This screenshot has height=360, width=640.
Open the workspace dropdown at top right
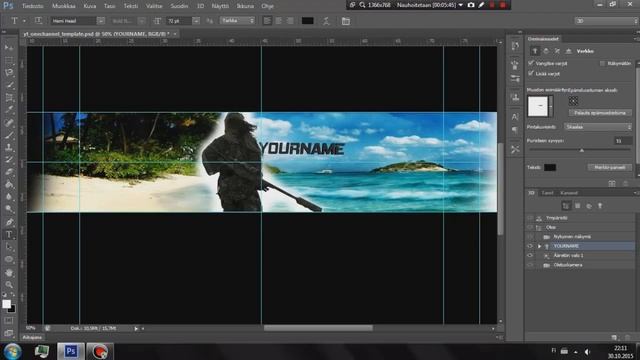pyautogui.click(x=607, y=20)
